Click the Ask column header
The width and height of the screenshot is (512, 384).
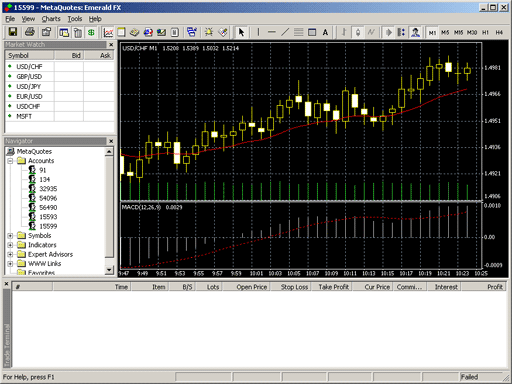99,55
